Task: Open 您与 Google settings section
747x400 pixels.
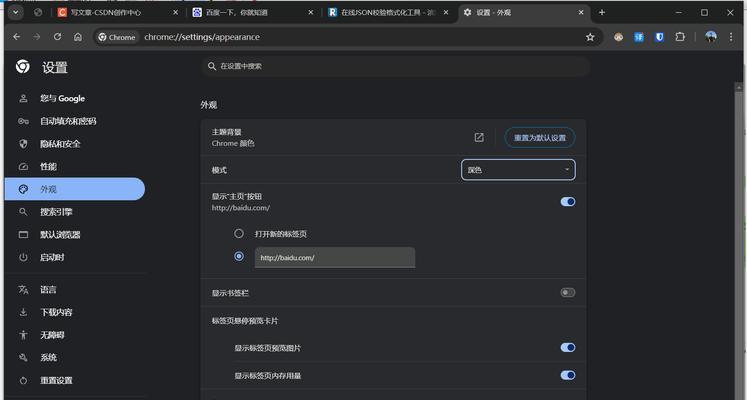Action: tap(75, 99)
